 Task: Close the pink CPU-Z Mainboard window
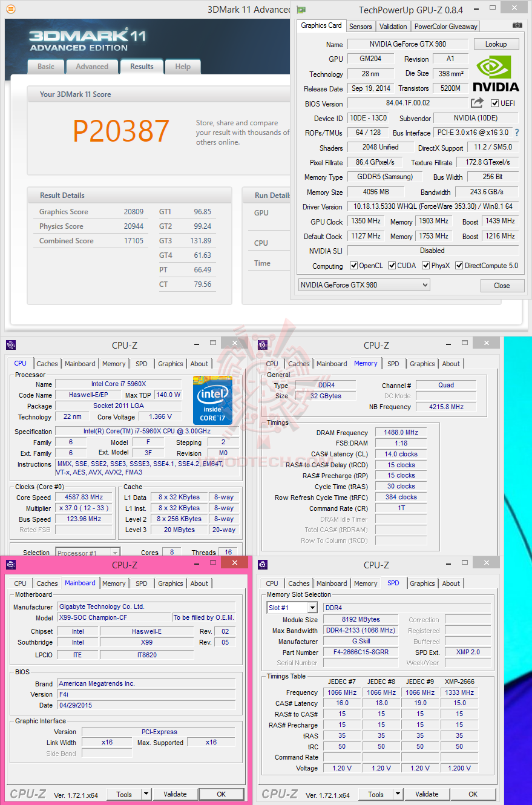coord(234,563)
